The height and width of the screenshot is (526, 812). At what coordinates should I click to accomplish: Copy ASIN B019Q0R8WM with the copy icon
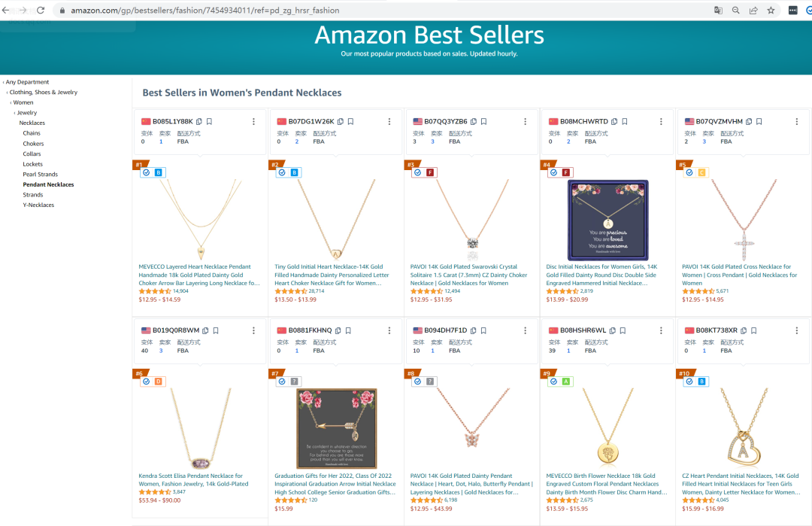click(207, 330)
